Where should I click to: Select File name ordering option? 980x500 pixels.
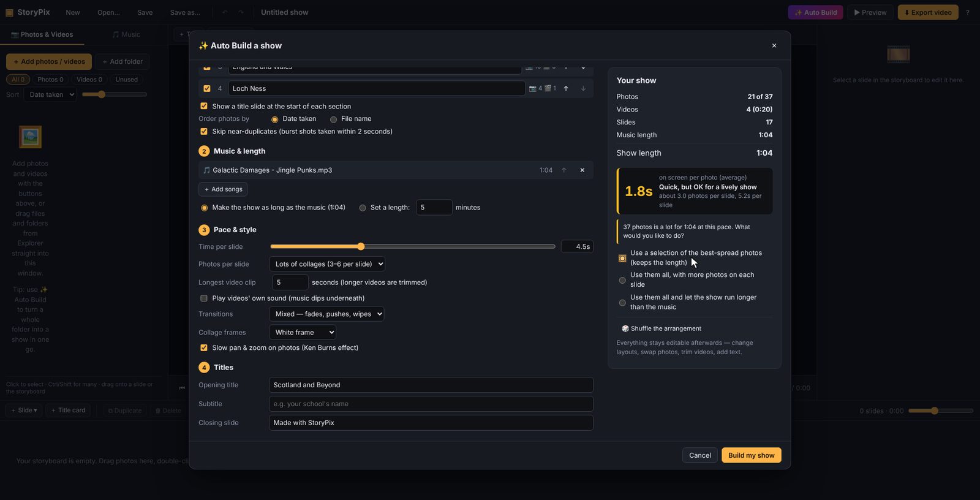pos(333,119)
